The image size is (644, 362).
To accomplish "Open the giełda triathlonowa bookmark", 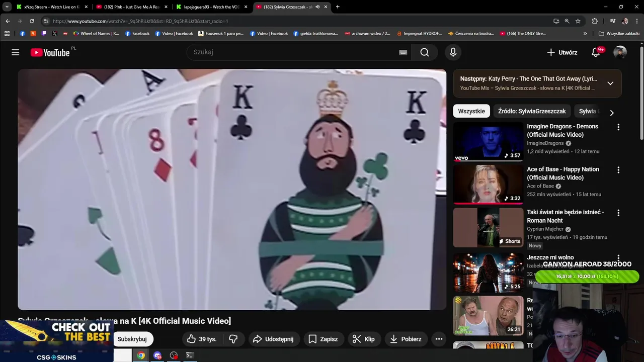I will 315,34.
